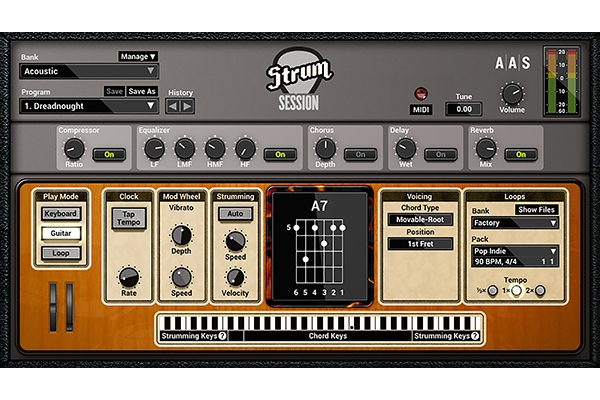The width and height of the screenshot is (600, 400).
Task: Click the red MIDI indicator light
Action: [x=421, y=94]
